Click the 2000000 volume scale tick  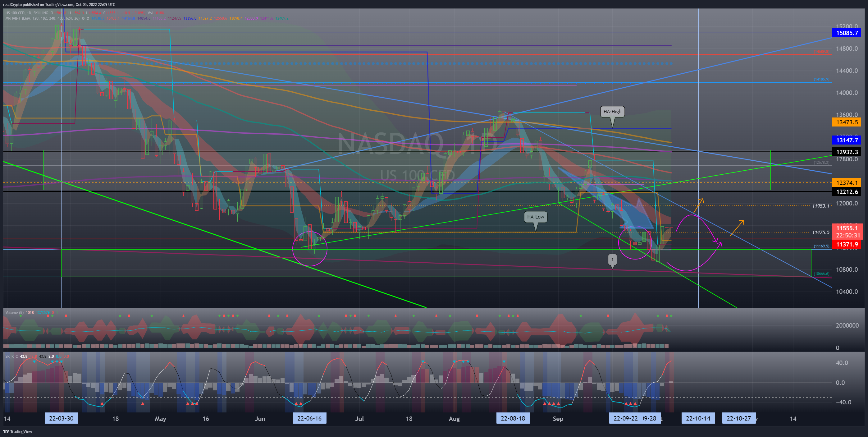pyautogui.click(x=847, y=325)
